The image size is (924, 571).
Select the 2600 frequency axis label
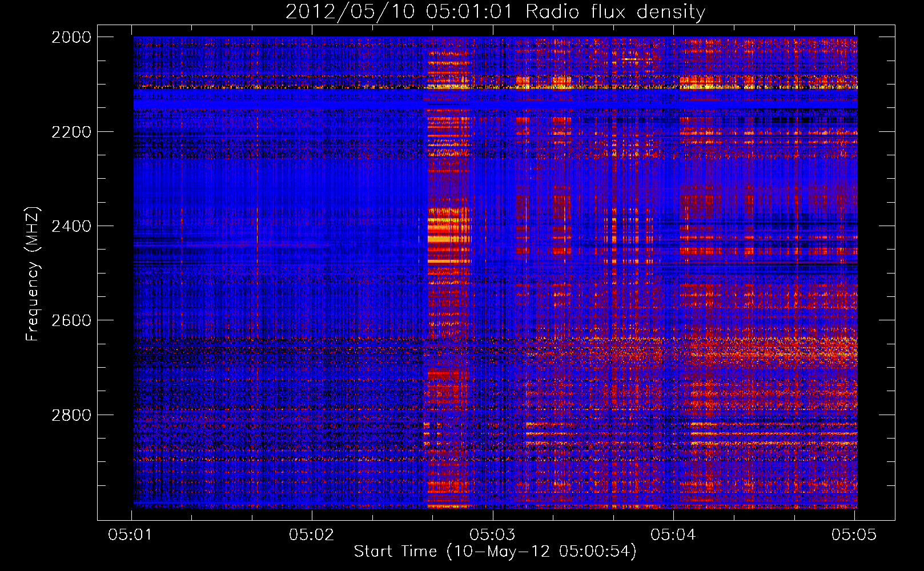pyautogui.click(x=71, y=320)
